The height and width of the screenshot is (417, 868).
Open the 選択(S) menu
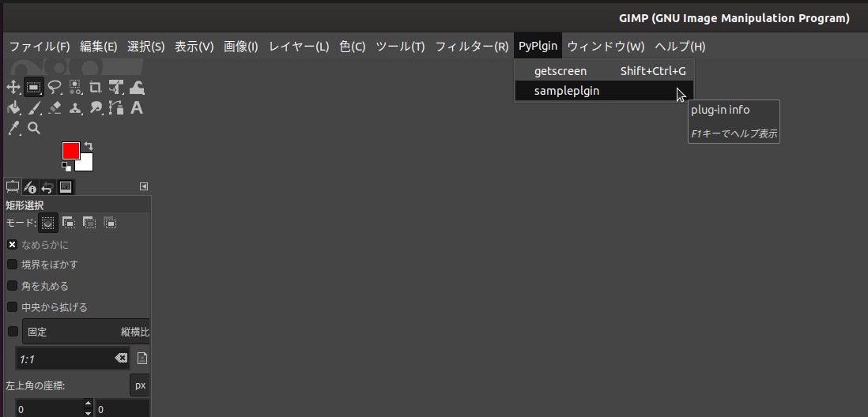[x=146, y=47]
